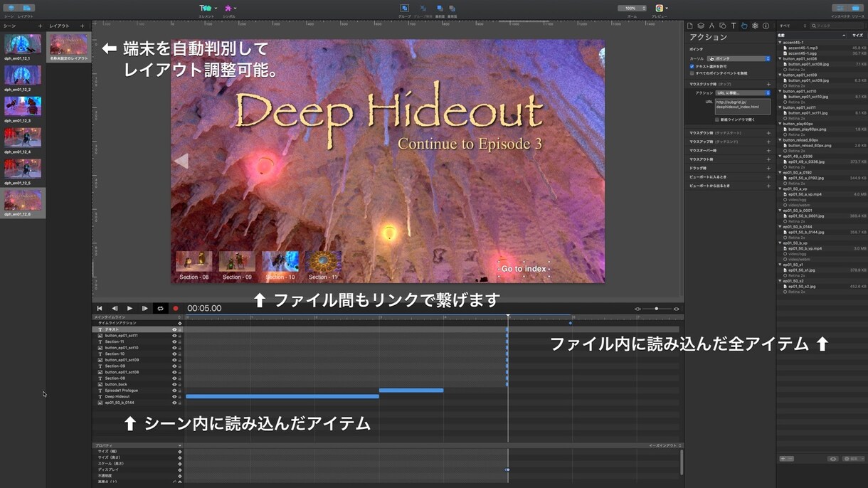Click the Send to Back icon
Image resolution: width=868 pixels, height=488 pixels.
tap(452, 9)
